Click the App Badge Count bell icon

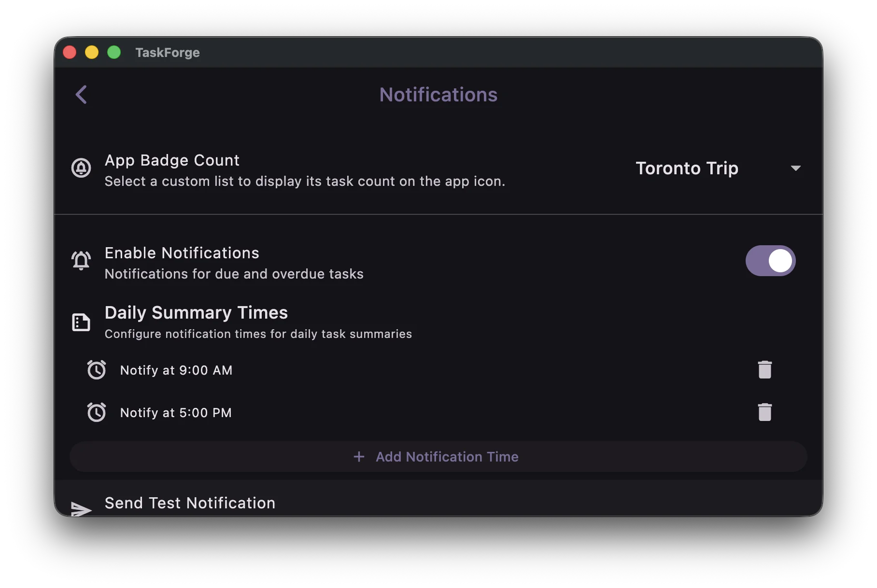81,168
